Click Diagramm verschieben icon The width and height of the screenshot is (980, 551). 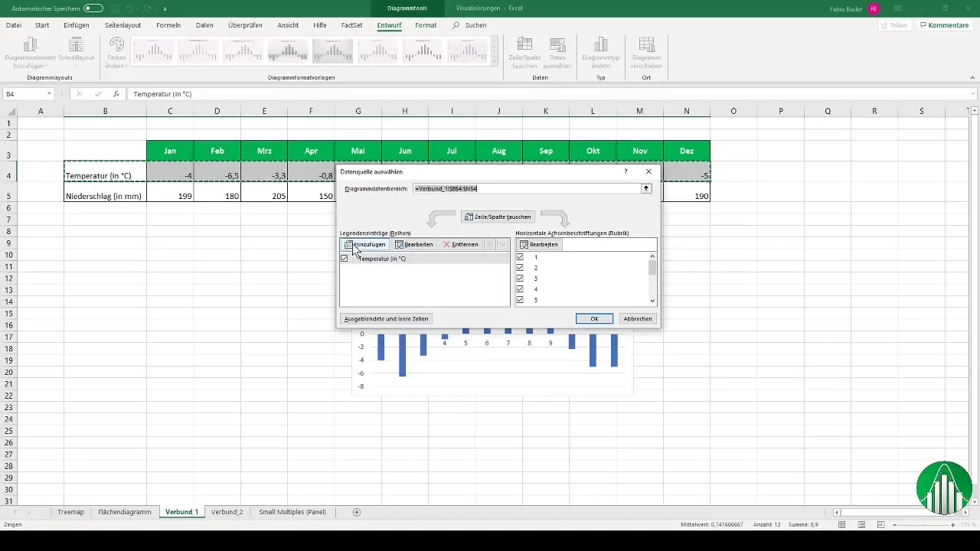click(647, 53)
